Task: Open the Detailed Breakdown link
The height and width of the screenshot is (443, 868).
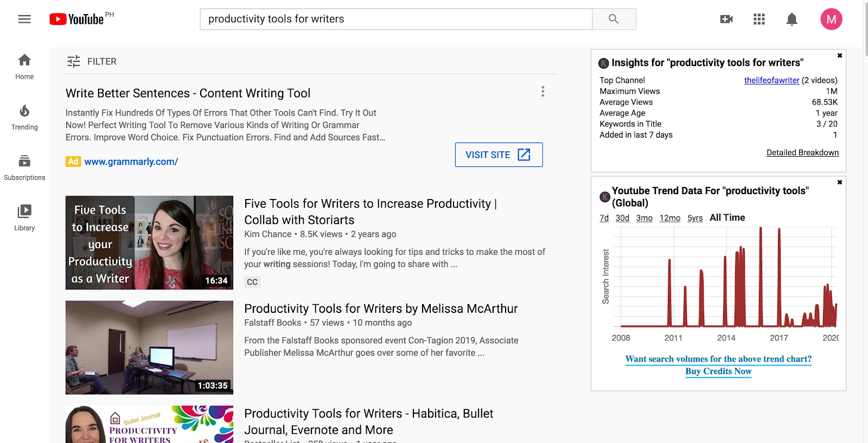Action: (802, 152)
